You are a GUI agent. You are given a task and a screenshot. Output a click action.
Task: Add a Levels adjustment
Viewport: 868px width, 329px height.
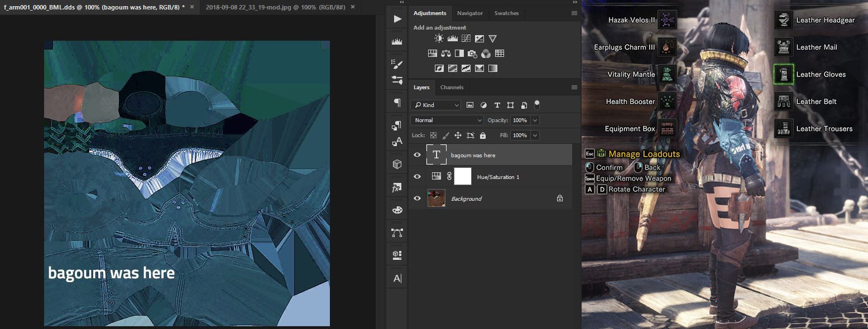(x=453, y=38)
